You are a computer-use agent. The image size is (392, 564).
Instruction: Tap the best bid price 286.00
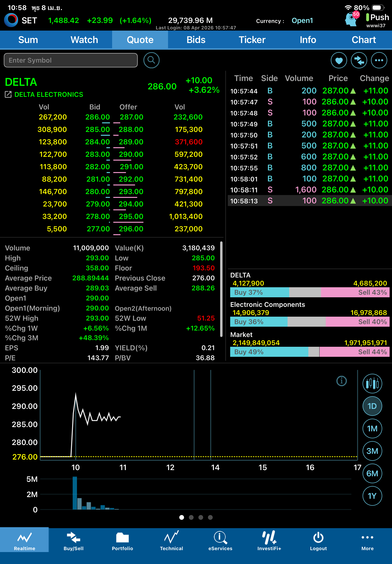pyautogui.click(x=98, y=117)
